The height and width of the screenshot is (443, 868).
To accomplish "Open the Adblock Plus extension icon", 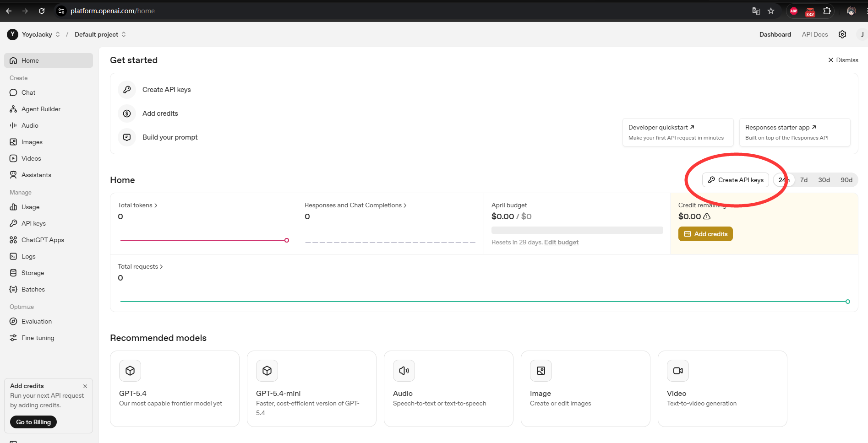I will (794, 11).
